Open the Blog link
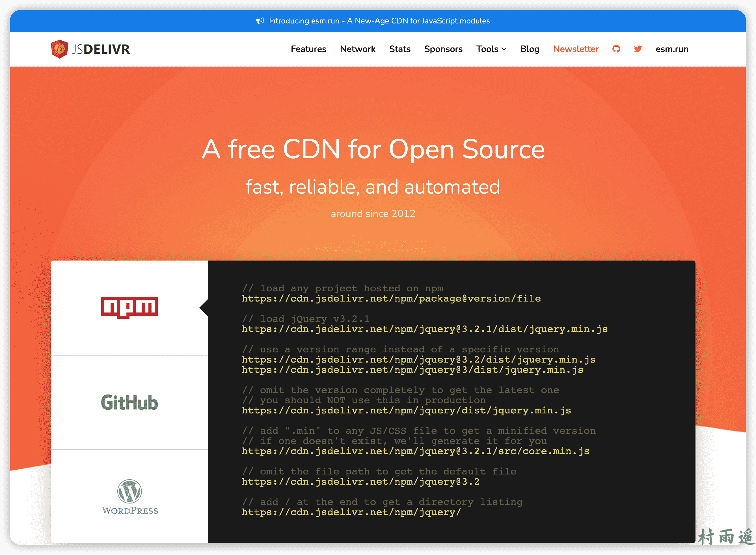 (x=530, y=49)
